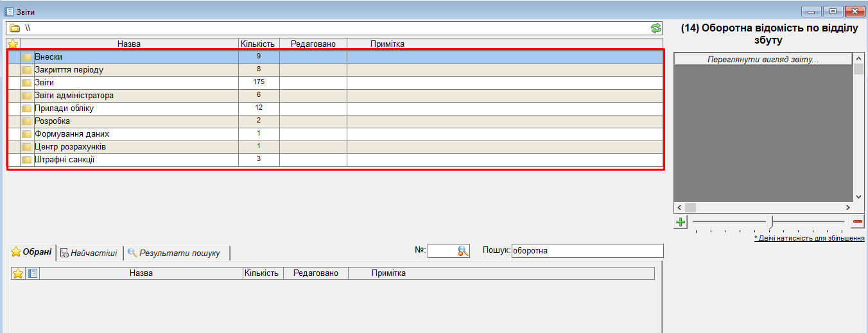
Task: Click the notebook icon in favorites table header
Action: [x=33, y=273]
